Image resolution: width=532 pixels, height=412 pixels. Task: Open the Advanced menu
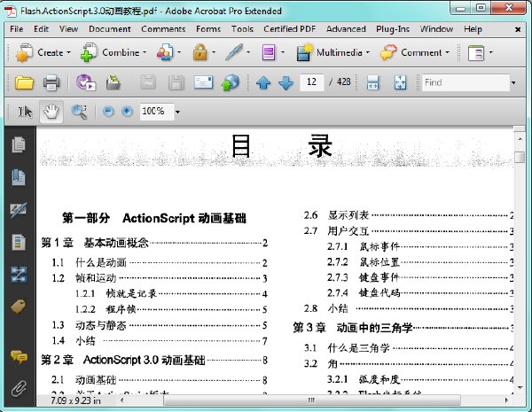346,29
